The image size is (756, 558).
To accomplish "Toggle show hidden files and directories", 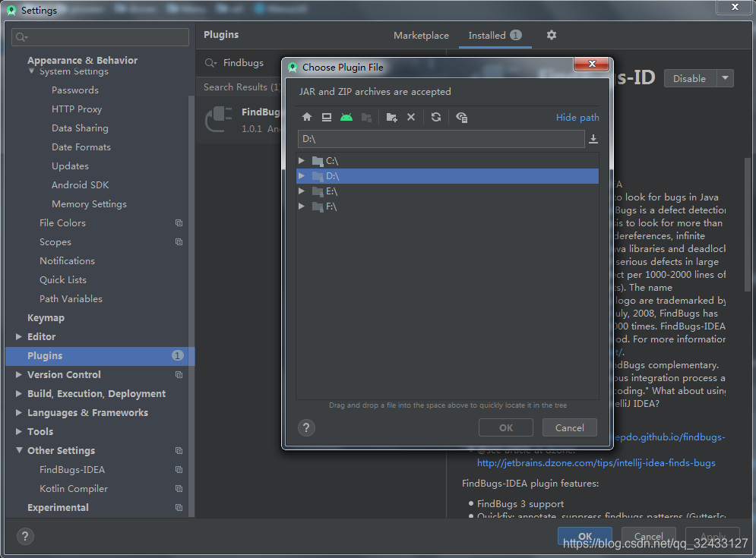I will point(461,117).
